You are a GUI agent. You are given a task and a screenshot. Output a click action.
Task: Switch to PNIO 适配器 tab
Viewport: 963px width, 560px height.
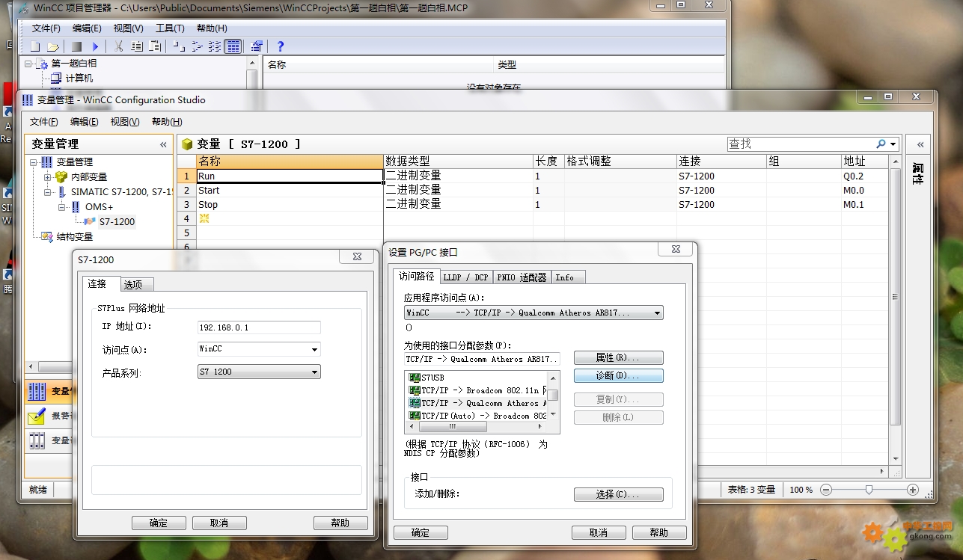pyautogui.click(x=522, y=277)
